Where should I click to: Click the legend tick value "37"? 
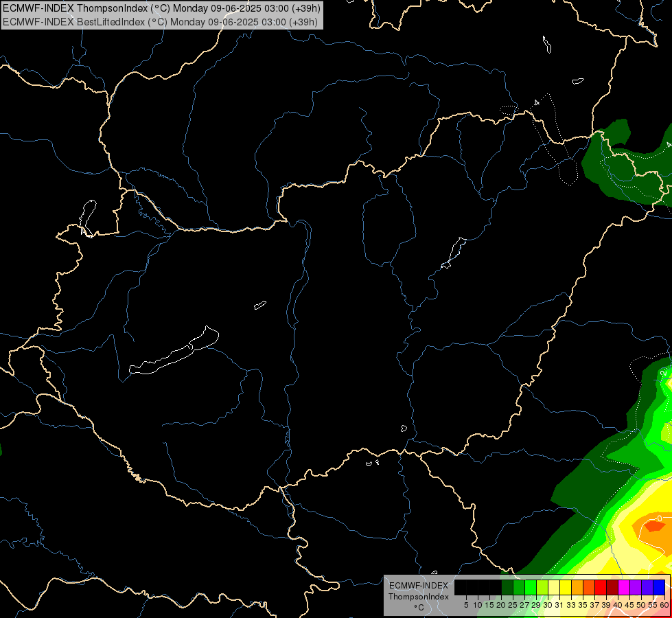click(x=594, y=605)
